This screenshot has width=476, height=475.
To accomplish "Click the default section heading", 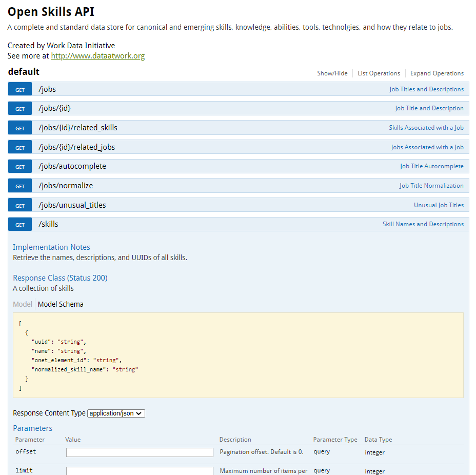I will click(x=24, y=72).
